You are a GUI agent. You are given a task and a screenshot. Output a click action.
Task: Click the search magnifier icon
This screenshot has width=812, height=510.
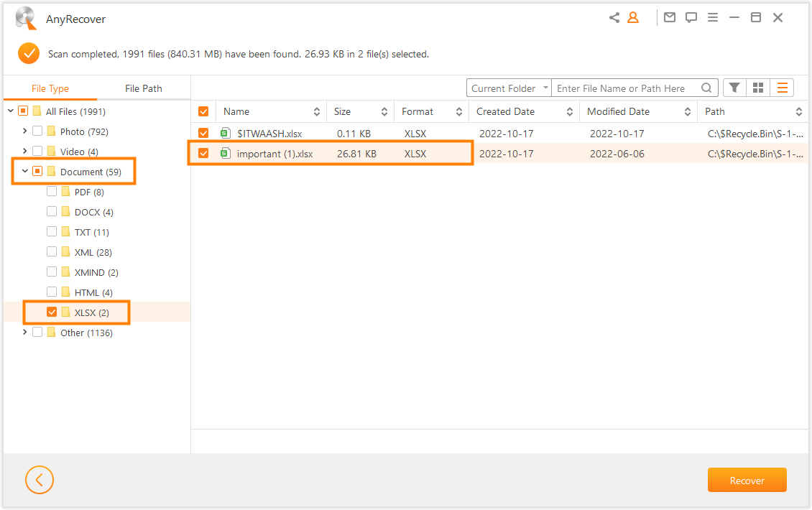pyautogui.click(x=706, y=87)
